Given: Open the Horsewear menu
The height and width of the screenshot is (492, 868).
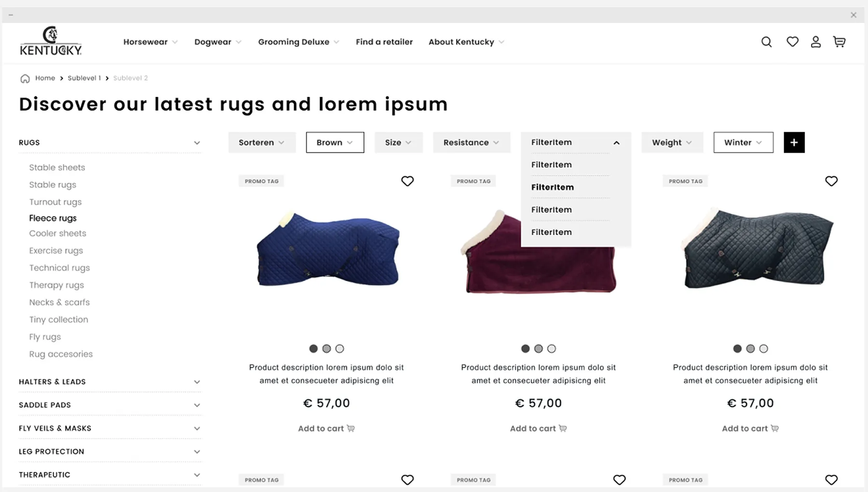Looking at the screenshot, I should pyautogui.click(x=150, y=42).
